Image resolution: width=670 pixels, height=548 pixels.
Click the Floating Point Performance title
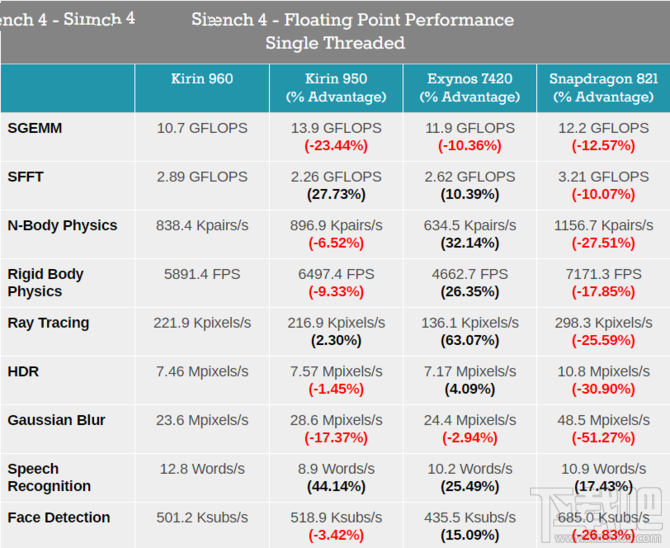click(x=351, y=20)
